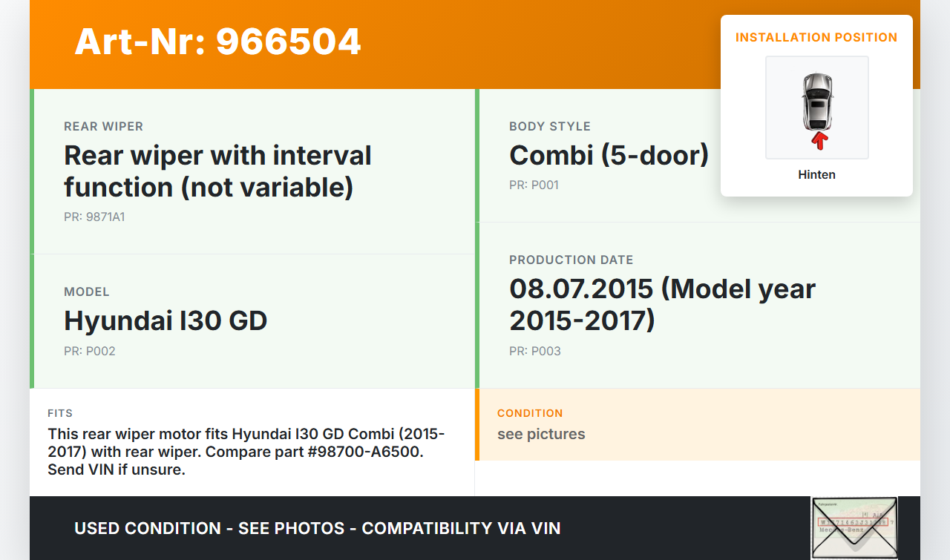950x560 pixels.
Task: Click the "Hinten" caption under the car
Action: coord(816,175)
